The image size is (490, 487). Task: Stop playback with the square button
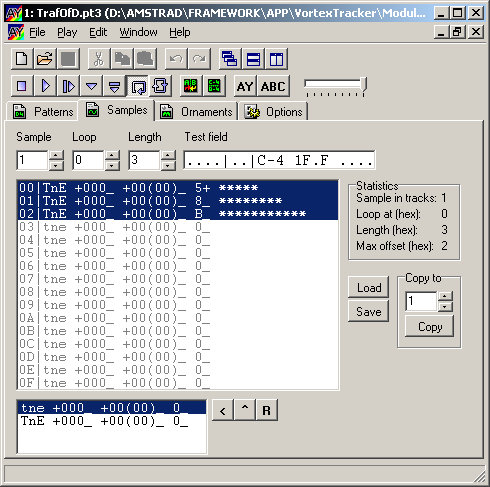coord(22,86)
